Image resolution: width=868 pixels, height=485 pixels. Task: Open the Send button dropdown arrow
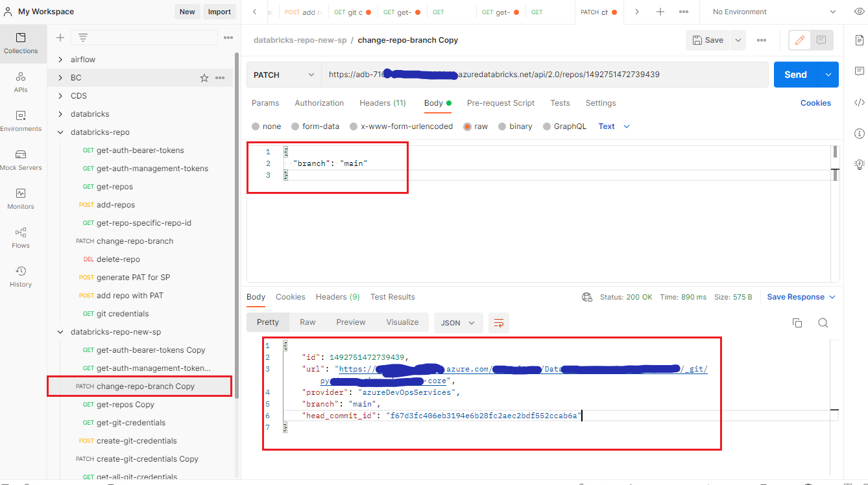coord(828,75)
